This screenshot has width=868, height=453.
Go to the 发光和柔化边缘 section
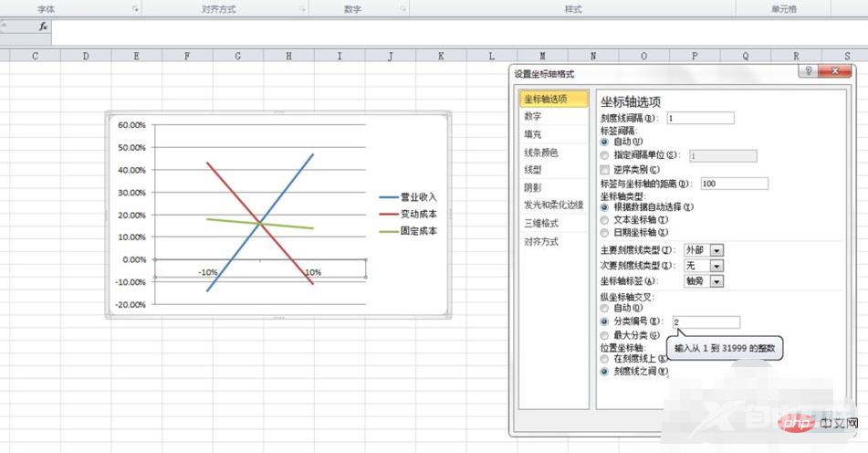(x=551, y=205)
